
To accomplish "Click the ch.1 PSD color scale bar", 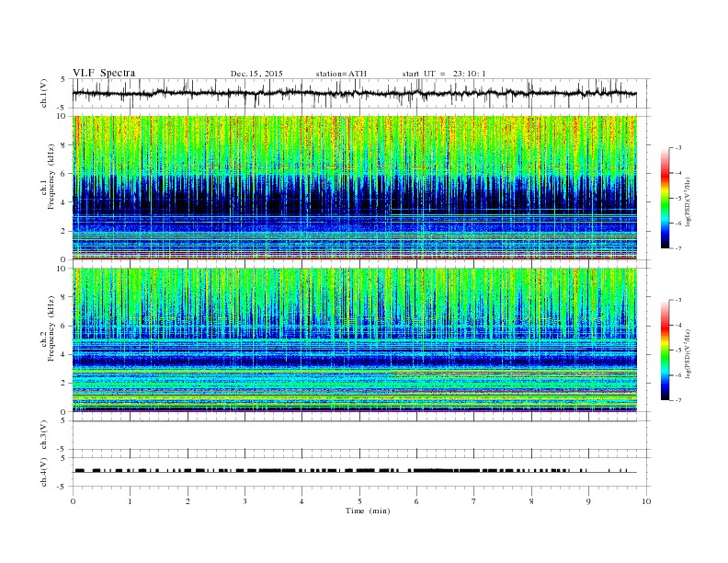I will coord(665,199).
